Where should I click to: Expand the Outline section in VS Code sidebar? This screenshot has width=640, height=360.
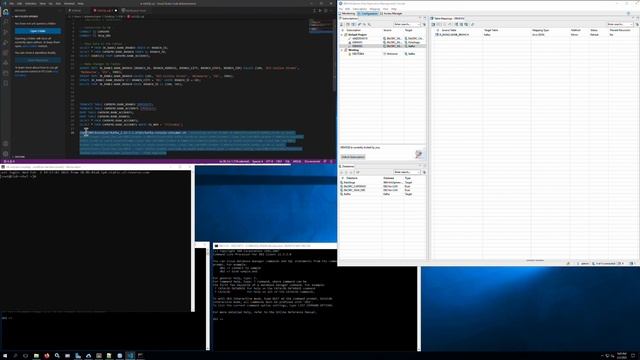point(19,157)
